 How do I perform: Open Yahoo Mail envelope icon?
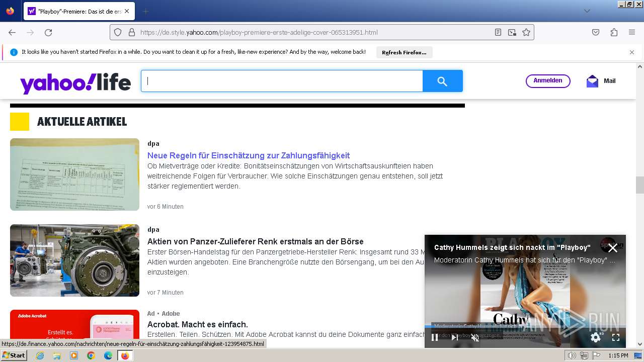tap(592, 81)
